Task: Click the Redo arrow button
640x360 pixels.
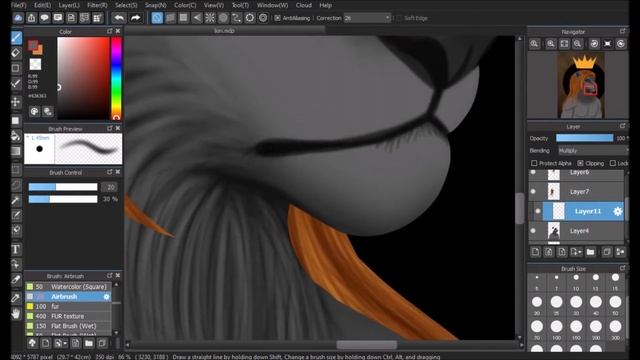Action: [x=136, y=18]
